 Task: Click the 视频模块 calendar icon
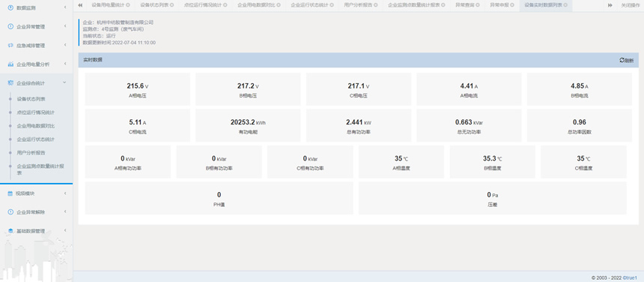click(x=10, y=193)
